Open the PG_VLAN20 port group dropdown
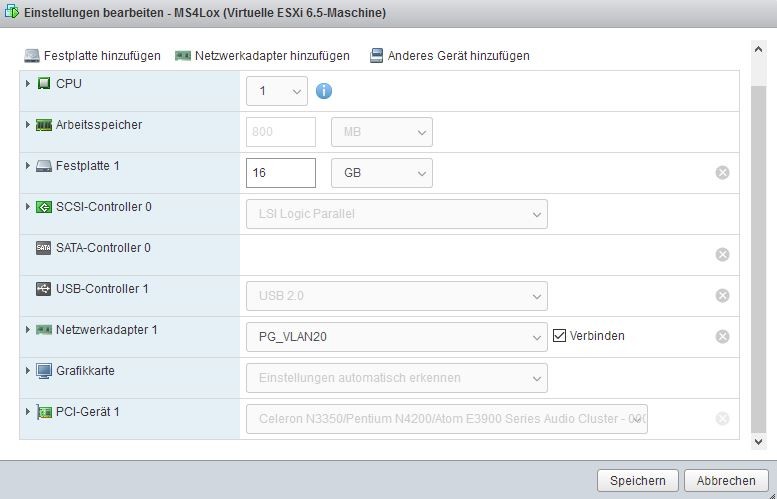 click(x=396, y=337)
